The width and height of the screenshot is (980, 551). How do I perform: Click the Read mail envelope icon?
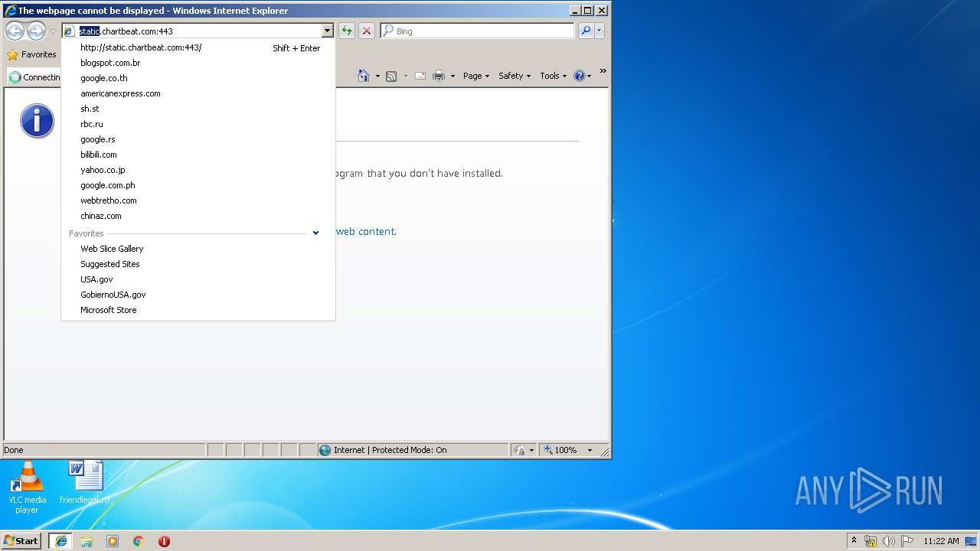click(x=420, y=76)
